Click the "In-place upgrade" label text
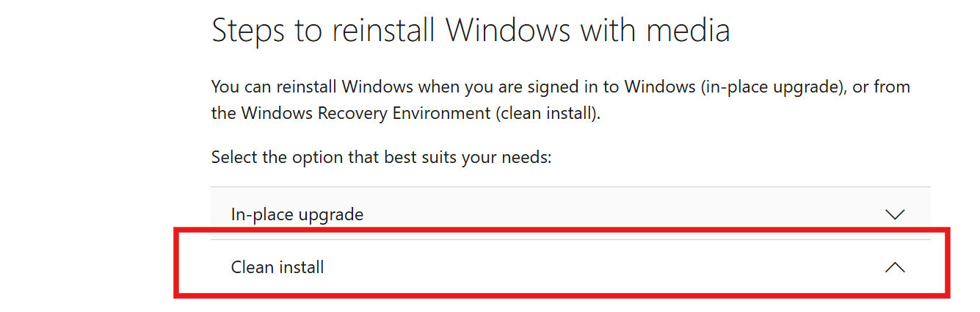The height and width of the screenshot is (312, 980). pyautogui.click(x=297, y=214)
